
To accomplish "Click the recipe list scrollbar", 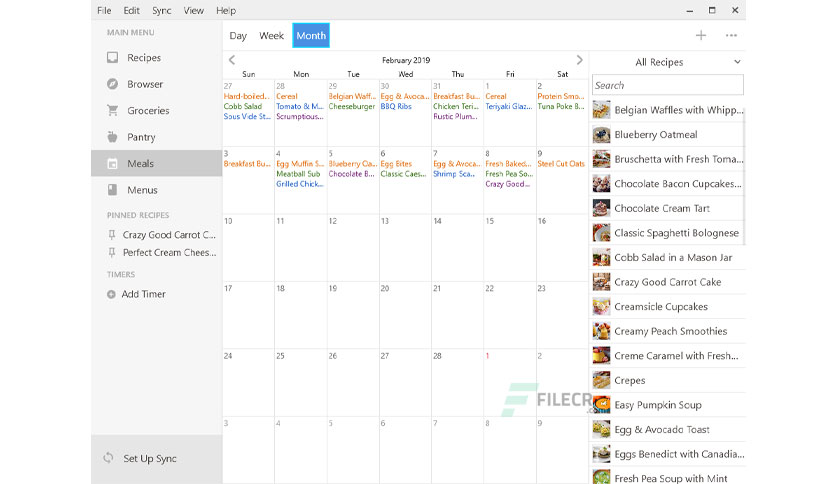I will tap(744, 176).
